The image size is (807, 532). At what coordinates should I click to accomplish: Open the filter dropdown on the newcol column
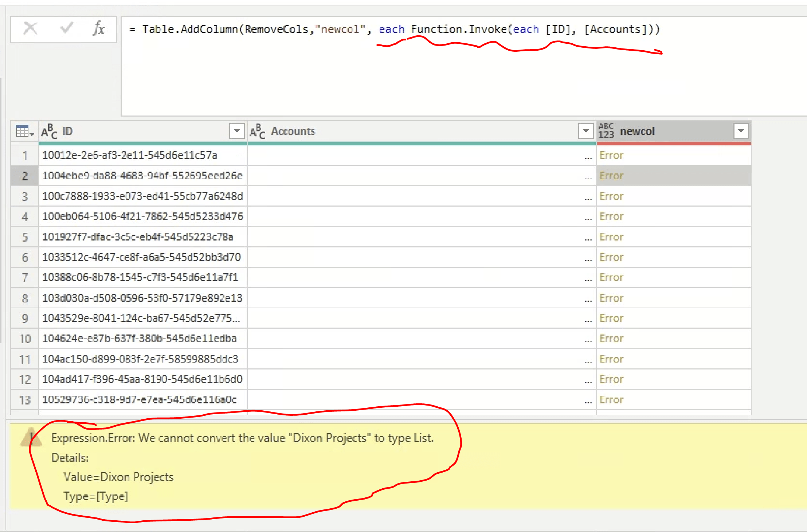[x=741, y=131]
